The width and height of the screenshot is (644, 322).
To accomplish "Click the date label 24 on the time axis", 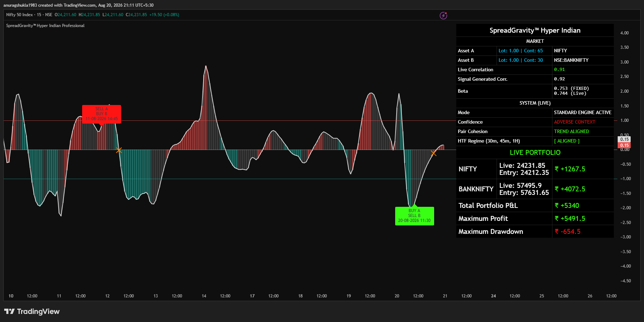I will point(493,296).
